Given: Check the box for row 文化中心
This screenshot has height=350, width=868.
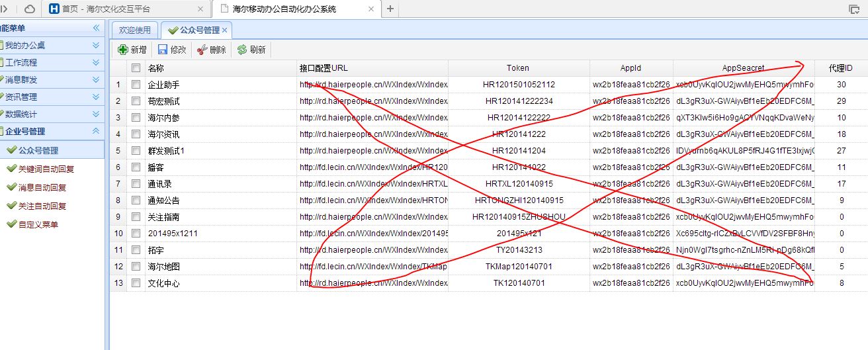Looking at the screenshot, I should coord(136,283).
